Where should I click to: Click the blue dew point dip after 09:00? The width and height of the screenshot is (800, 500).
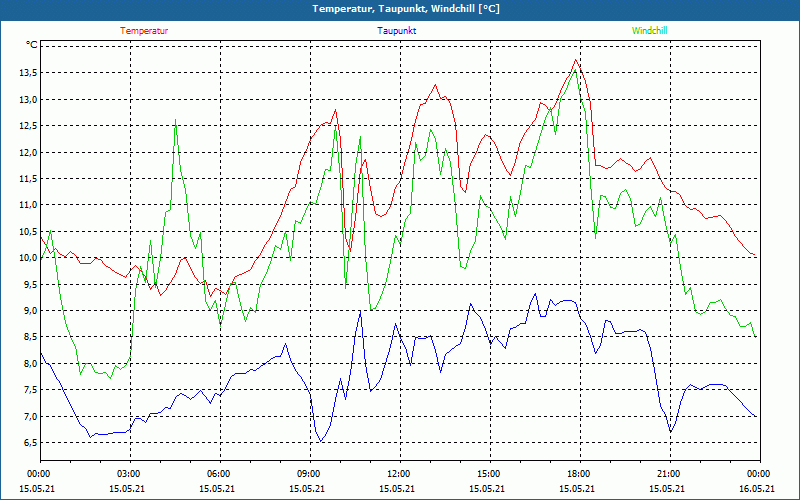tap(320, 441)
